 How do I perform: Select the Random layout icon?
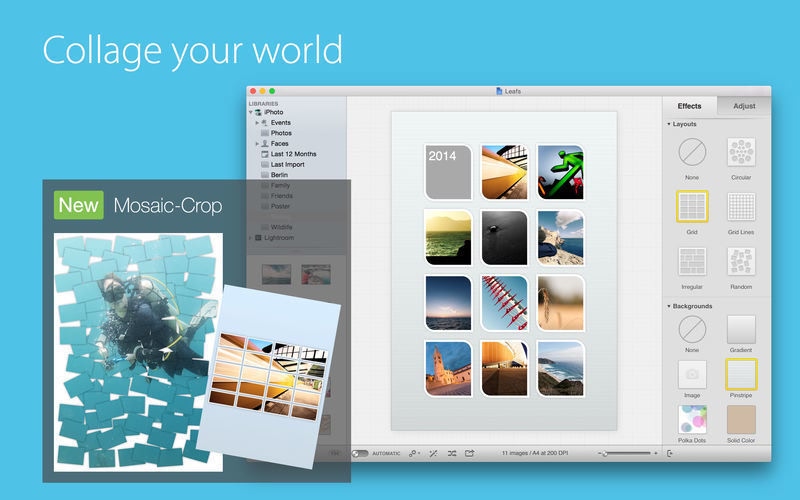coord(741,262)
